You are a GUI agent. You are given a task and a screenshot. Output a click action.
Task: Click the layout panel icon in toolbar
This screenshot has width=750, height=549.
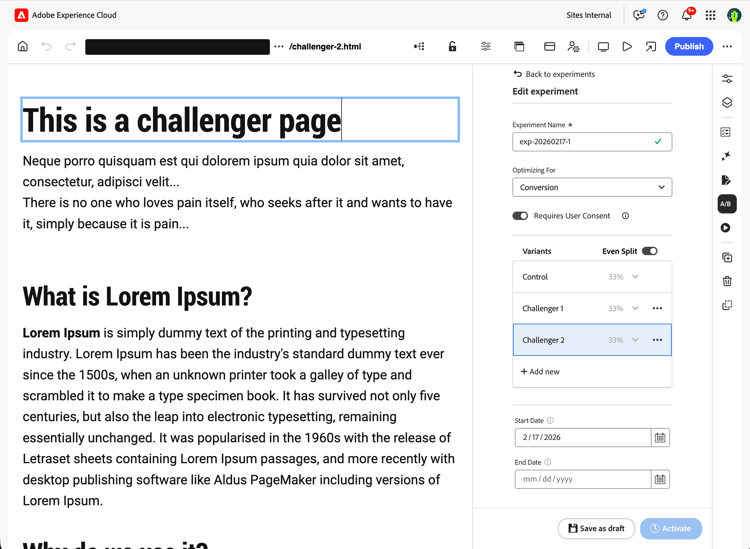coord(550,46)
